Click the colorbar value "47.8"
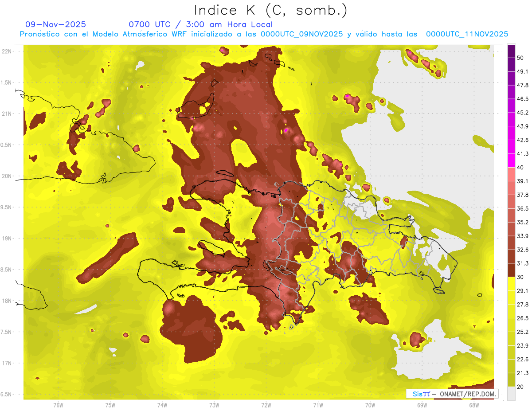 coord(522,85)
